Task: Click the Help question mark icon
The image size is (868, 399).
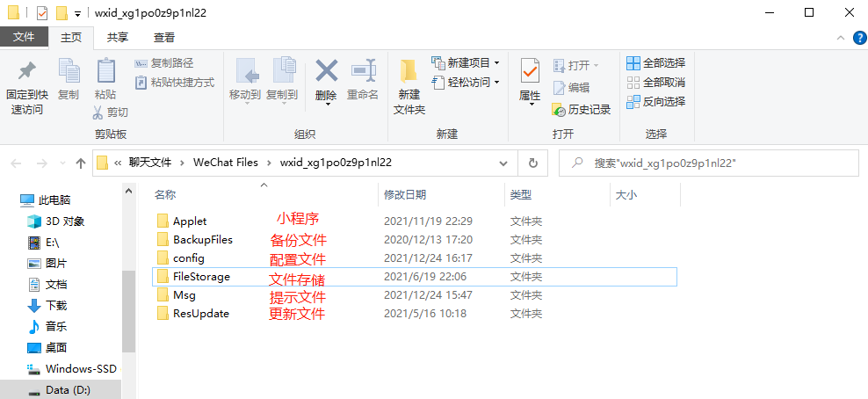Action: [x=858, y=38]
